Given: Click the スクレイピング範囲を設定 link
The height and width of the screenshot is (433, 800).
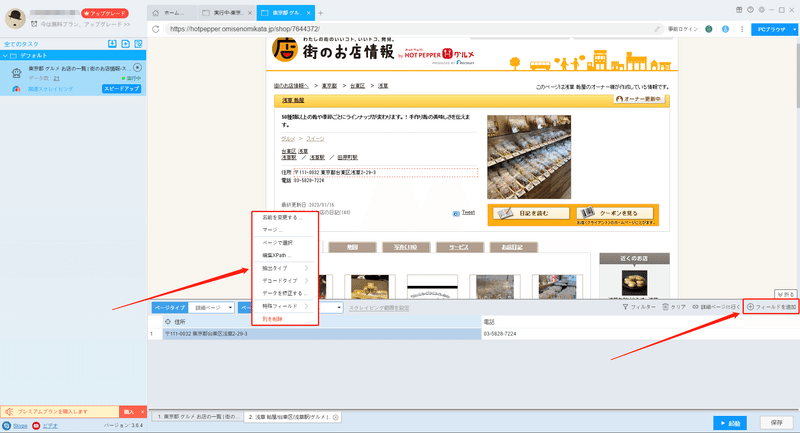Looking at the screenshot, I should pos(379,308).
